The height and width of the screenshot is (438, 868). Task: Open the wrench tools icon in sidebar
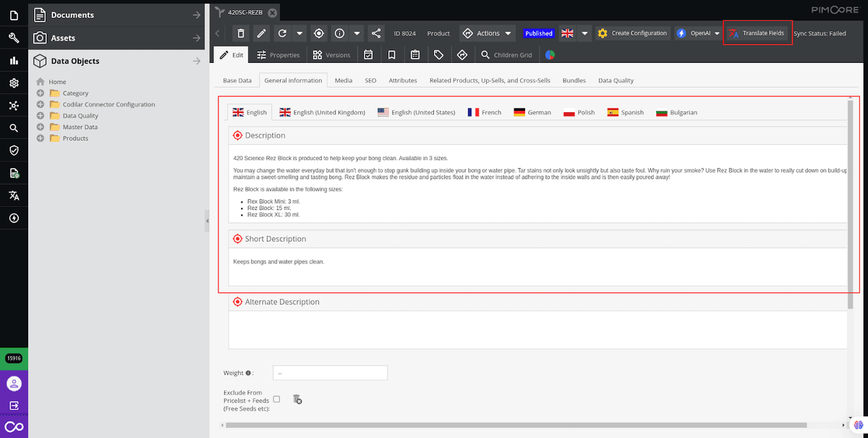tap(14, 38)
